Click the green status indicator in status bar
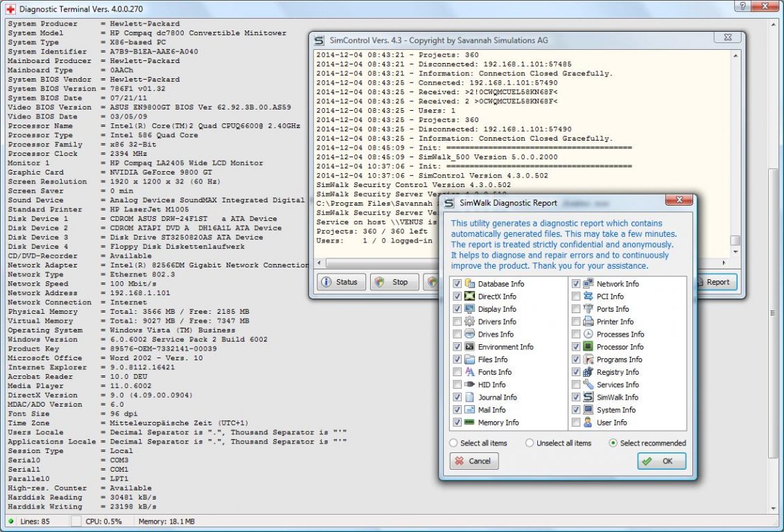Screen dimensions: 784x532 tap(11, 521)
